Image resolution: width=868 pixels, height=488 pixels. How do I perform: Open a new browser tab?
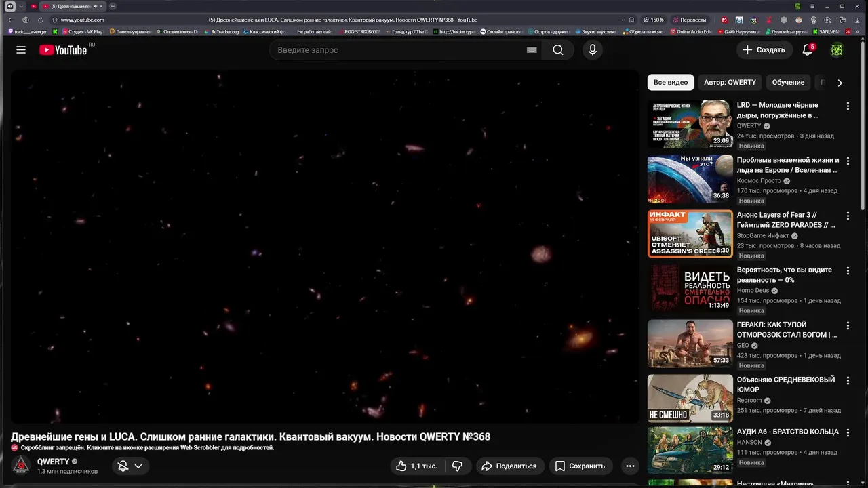pos(113,6)
